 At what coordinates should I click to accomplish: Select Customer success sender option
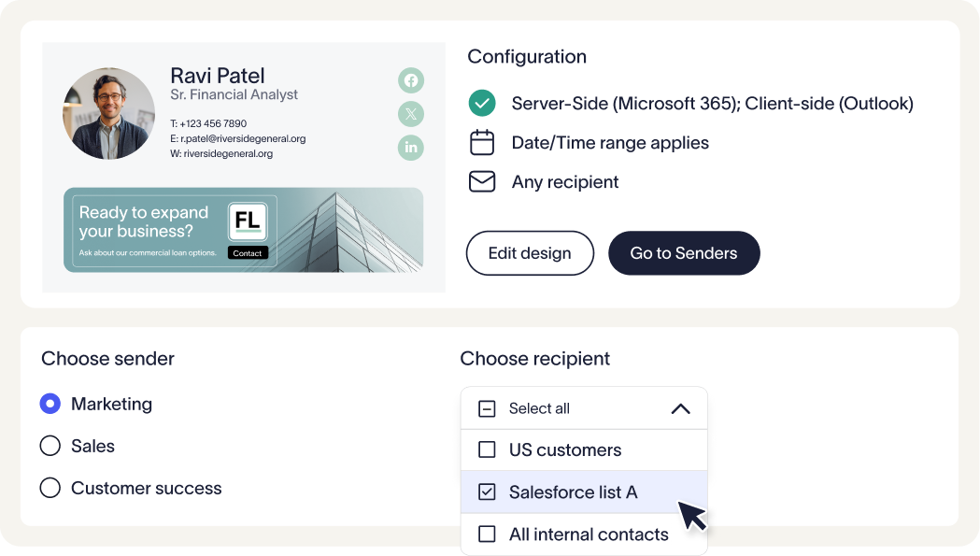point(50,488)
